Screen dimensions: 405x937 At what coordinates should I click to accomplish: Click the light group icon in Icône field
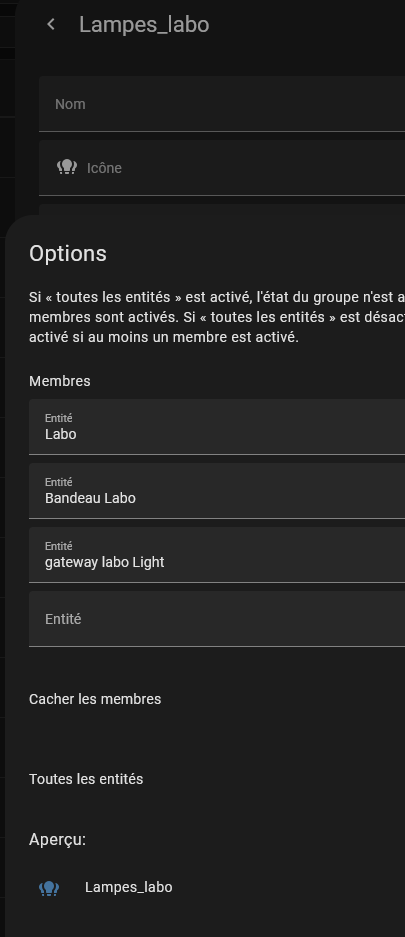[x=67, y=167]
